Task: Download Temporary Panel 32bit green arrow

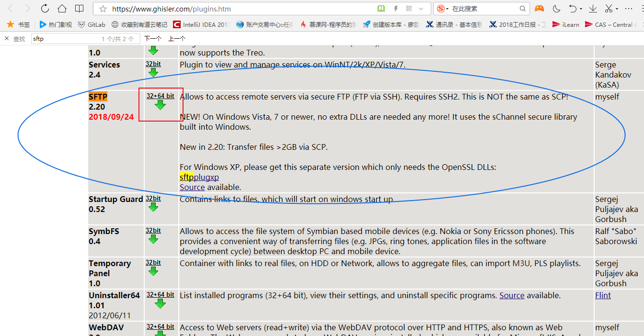Action: point(153,271)
